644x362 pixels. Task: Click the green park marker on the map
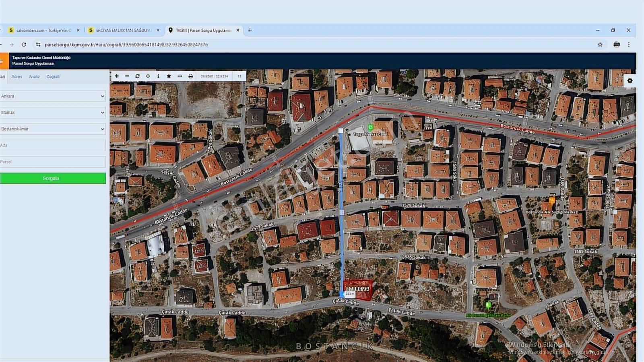click(488, 306)
